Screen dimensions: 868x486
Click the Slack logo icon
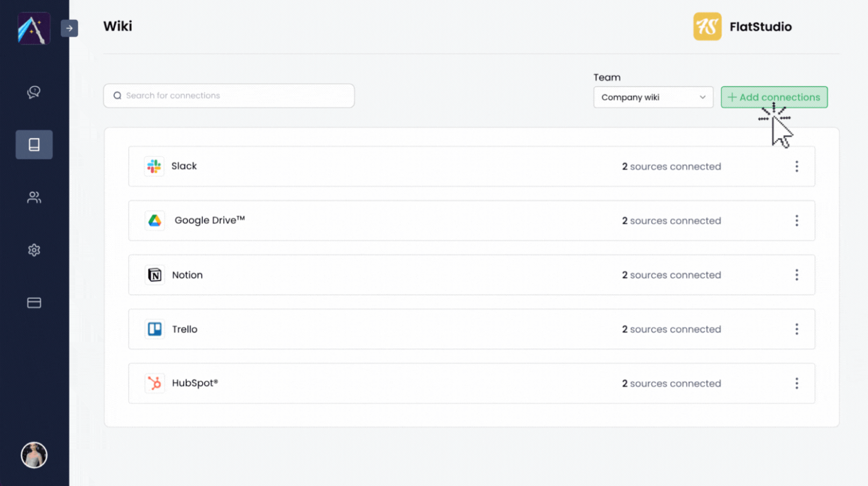(x=155, y=166)
